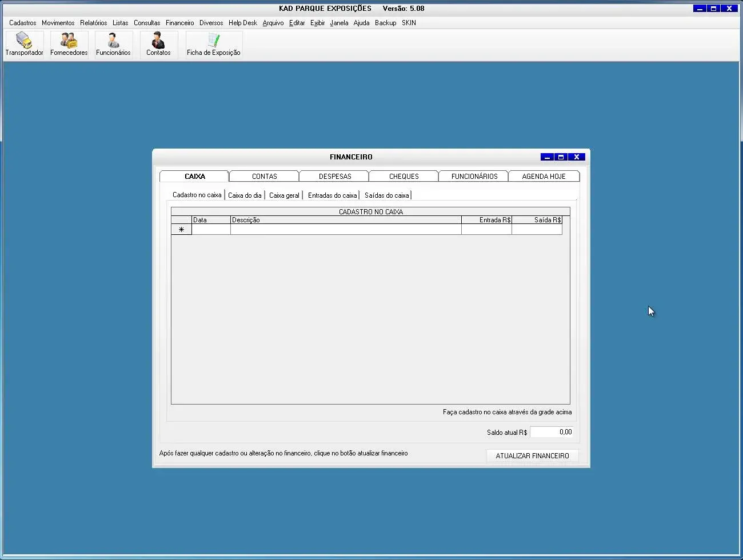743x560 pixels.
Task: Open the Cadastros menu
Action: 23,23
